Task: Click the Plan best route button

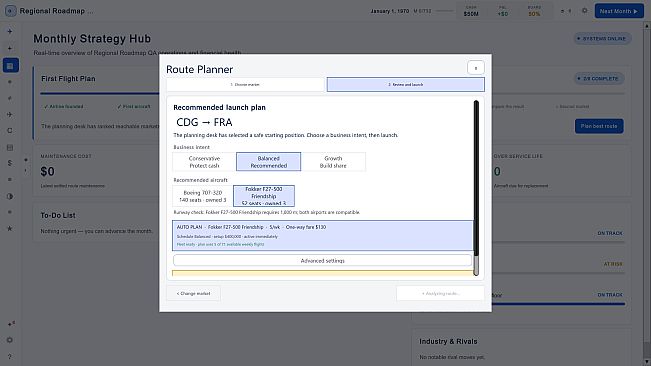Action: point(599,126)
